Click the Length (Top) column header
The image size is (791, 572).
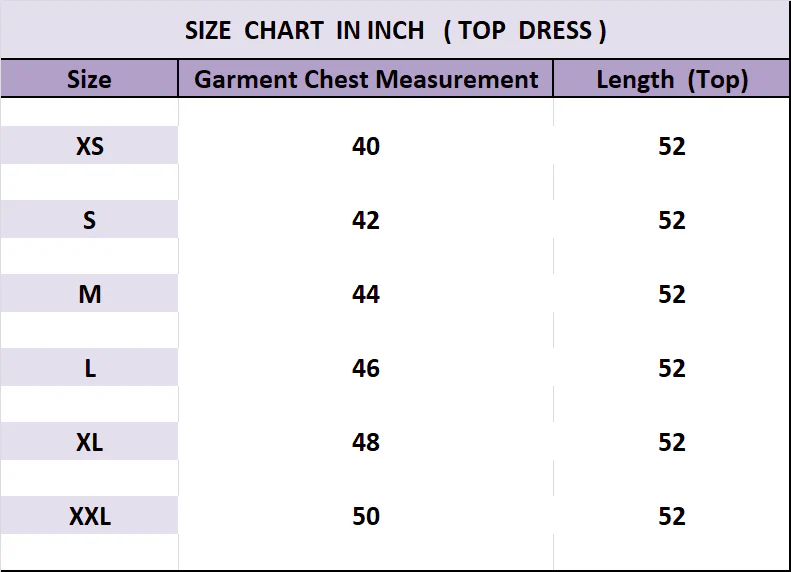pyautogui.click(x=672, y=79)
